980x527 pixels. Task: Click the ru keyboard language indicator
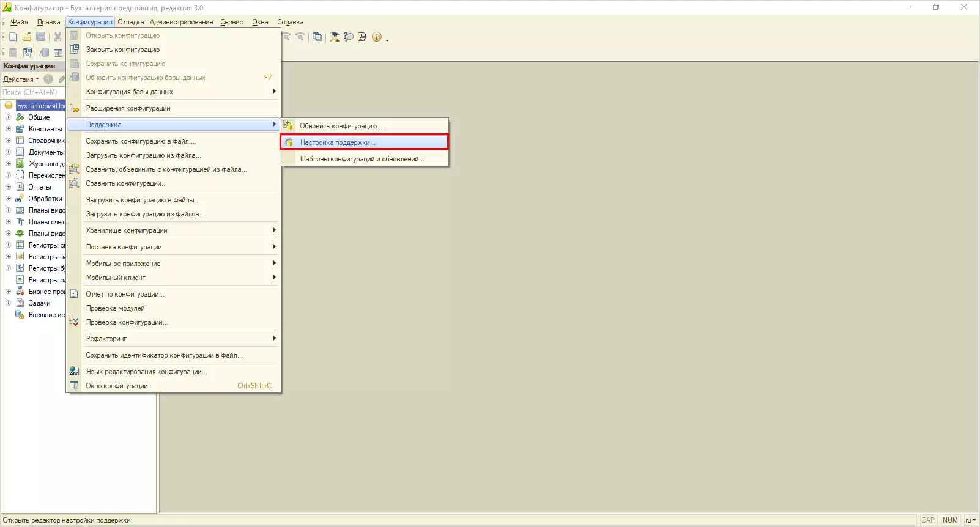click(x=970, y=520)
